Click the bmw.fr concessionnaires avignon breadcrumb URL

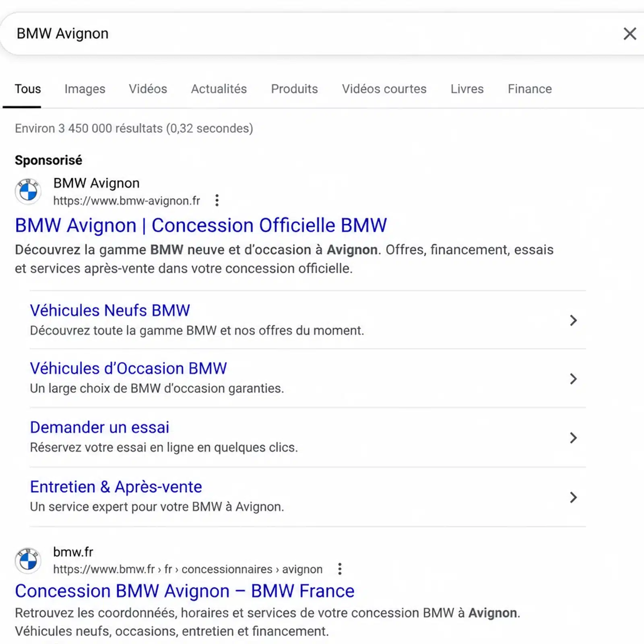point(188,569)
